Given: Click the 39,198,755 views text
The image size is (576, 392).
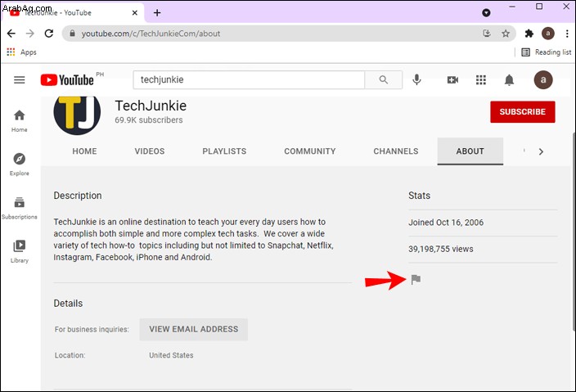Looking at the screenshot, I should pyautogui.click(x=441, y=249).
